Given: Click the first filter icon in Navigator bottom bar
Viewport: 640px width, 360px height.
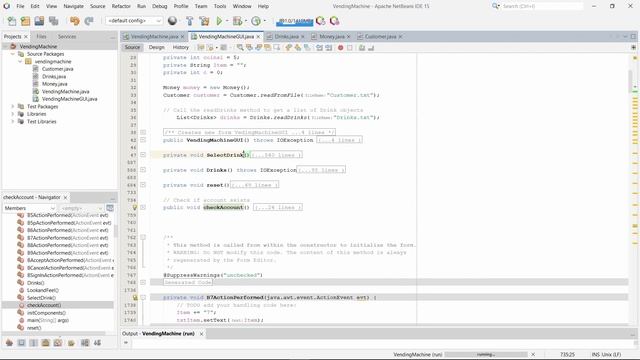Looking at the screenshot, I should (9, 343).
